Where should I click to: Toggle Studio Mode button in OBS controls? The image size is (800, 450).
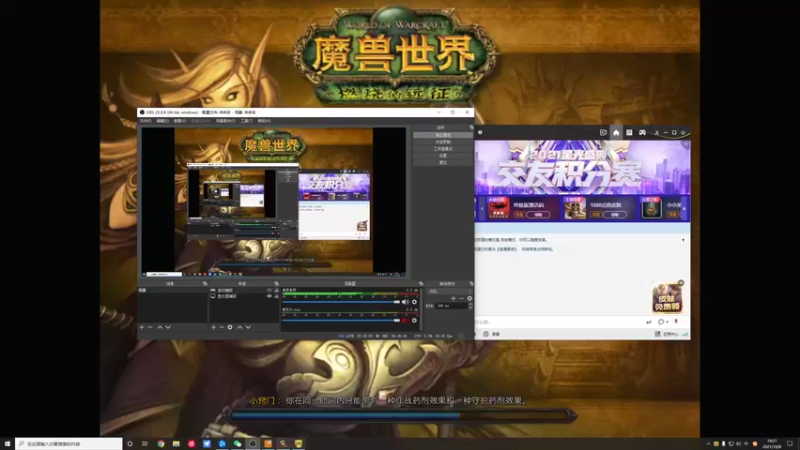pyautogui.click(x=443, y=149)
